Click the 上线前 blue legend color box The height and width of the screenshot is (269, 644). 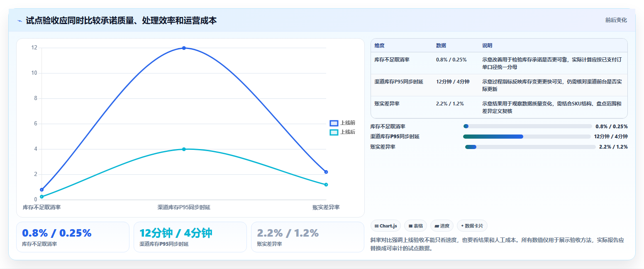(x=334, y=123)
